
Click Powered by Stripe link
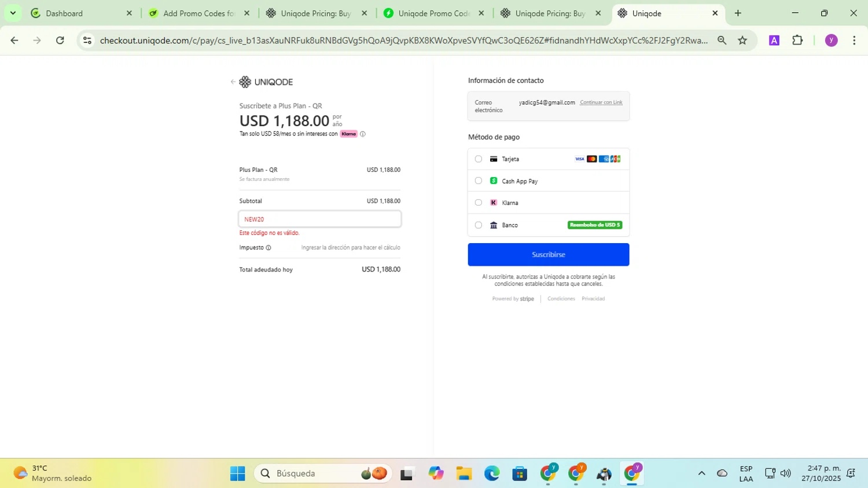pyautogui.click(x=513, y=299)
